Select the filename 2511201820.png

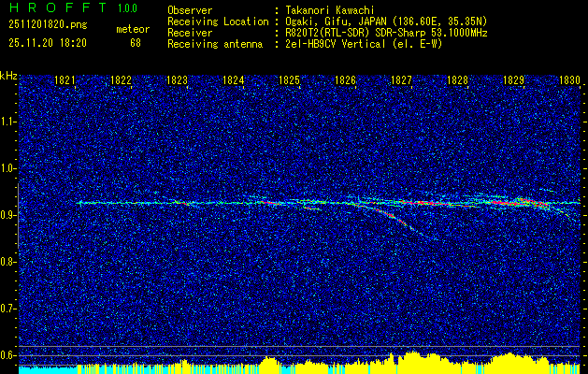48,25
